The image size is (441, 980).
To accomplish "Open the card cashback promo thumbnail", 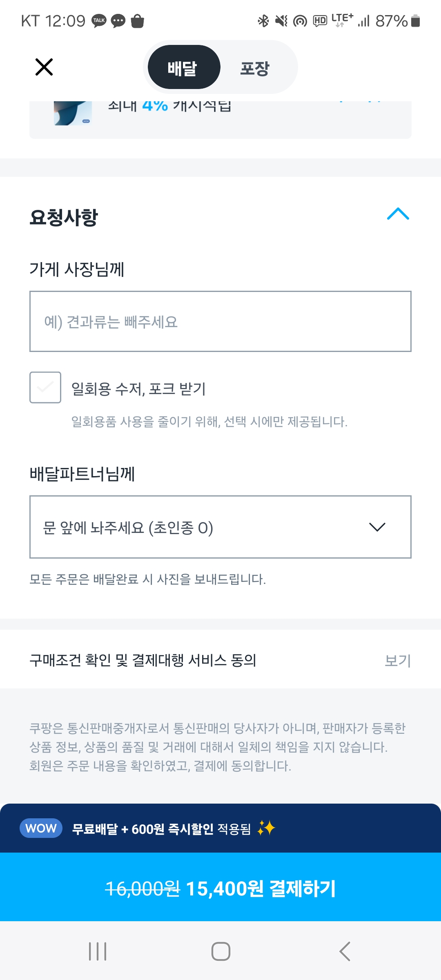I will 73,113.
